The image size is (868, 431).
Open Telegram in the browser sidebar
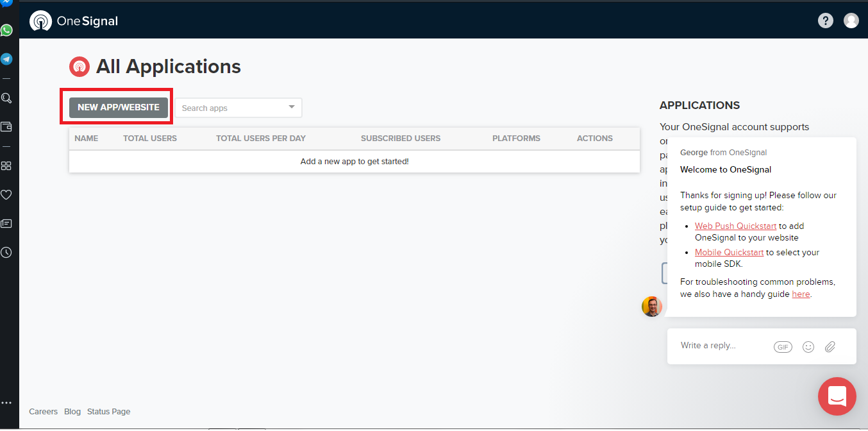click(x=6, y=59)
